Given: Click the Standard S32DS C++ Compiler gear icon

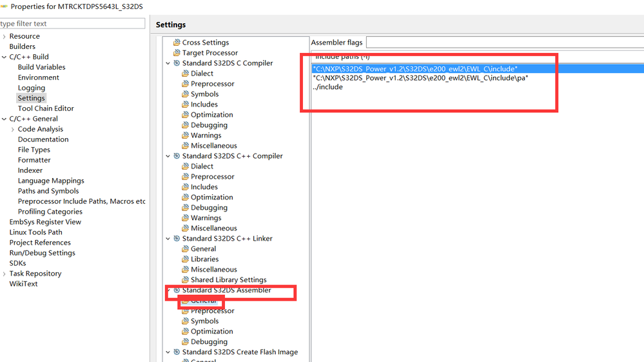Looking at the screenshot, I should (177, 156).
